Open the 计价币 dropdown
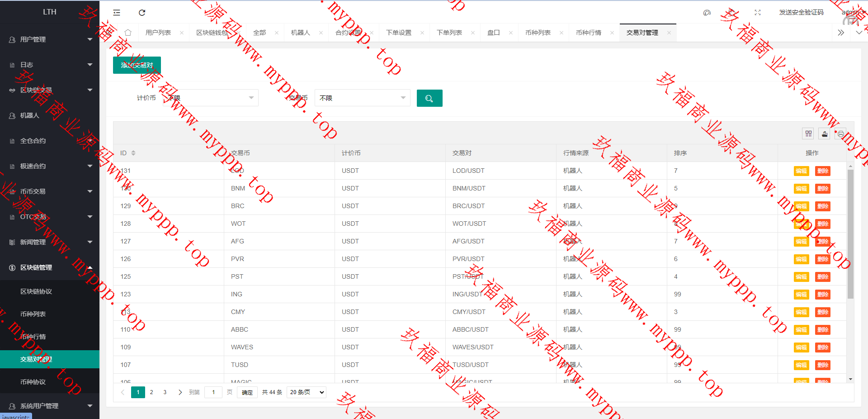Screen dimensions: 868x419 211,98
